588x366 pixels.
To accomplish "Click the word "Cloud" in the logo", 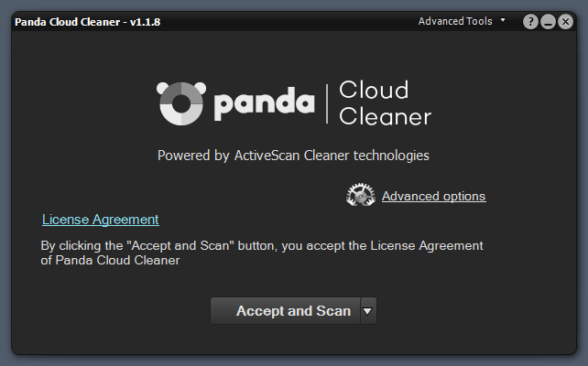I will 374,90.
